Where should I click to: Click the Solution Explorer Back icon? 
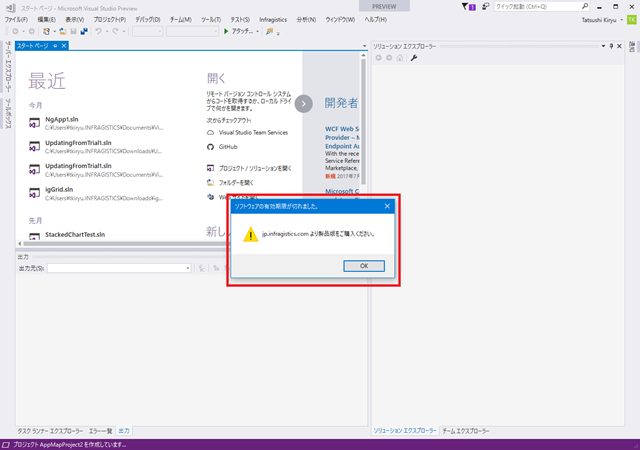(378, 58)
